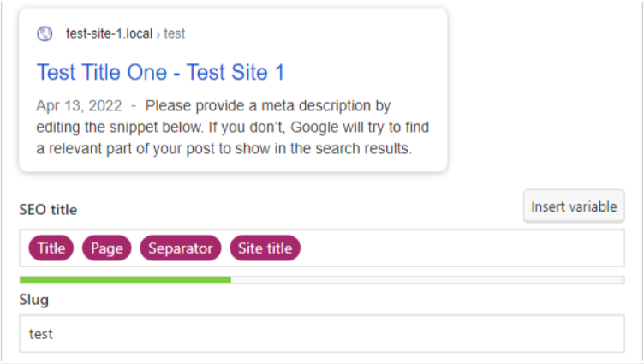Click the dash separator after the preview date

point(134,106)
